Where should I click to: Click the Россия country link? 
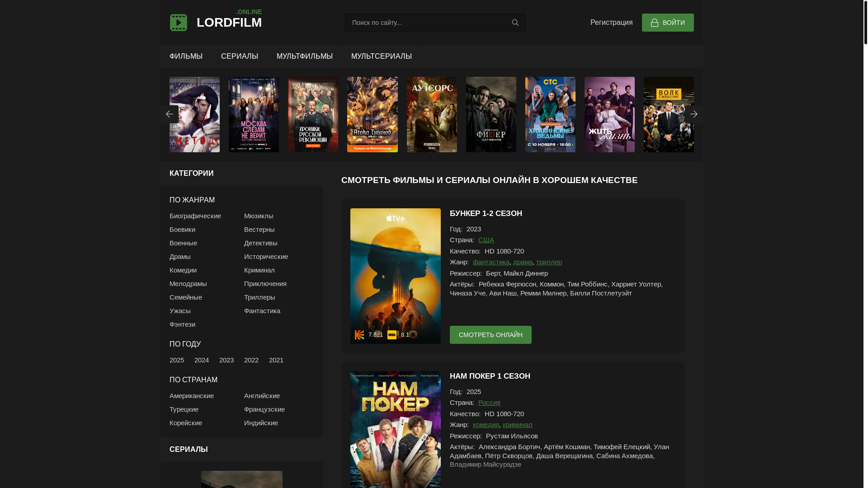click(x=489, y=403)
